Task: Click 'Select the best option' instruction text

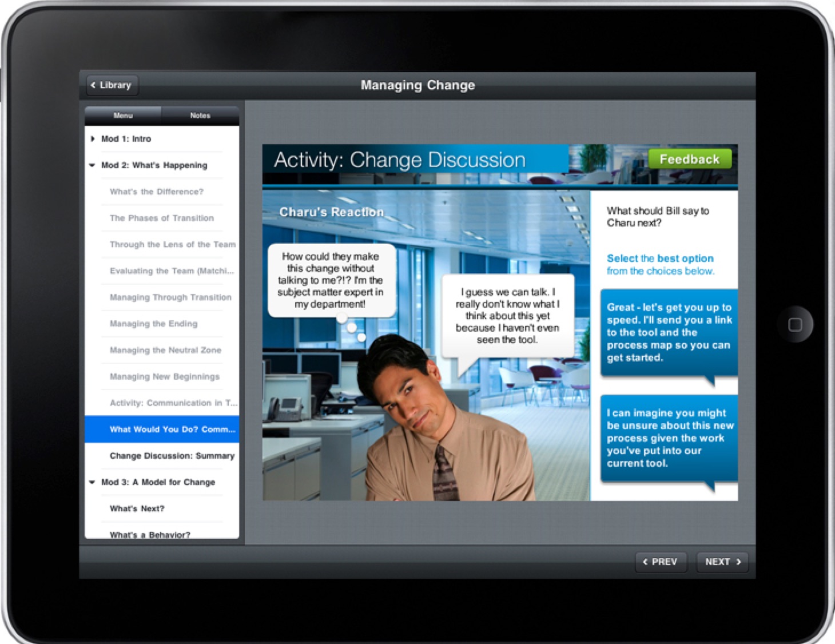Action: pyautogui.click(x=660, y=264)
